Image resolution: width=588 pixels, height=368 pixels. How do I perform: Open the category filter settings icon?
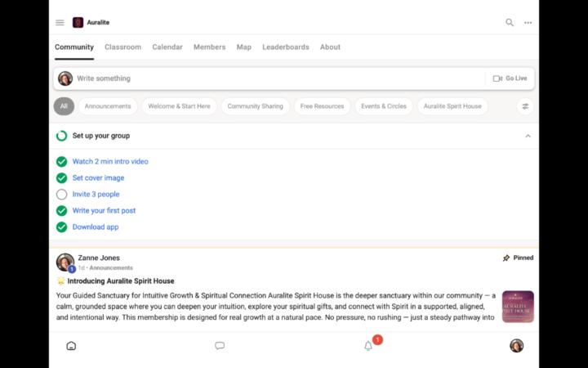coord(525,106)
